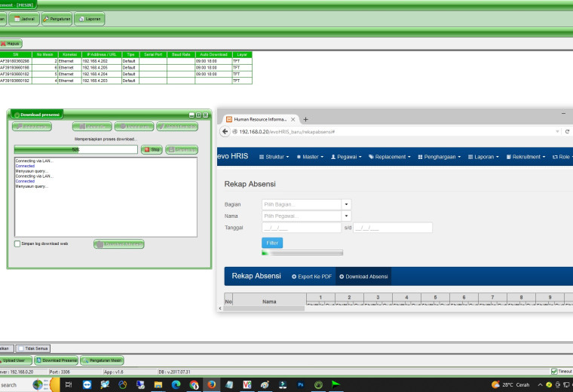
Task: Stop the attendance download process
Action: [x=152, y=149]
